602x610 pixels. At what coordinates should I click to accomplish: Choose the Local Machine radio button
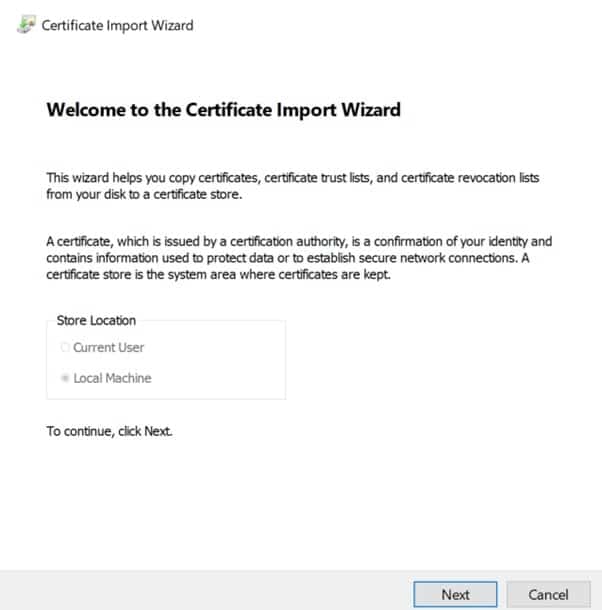[x=65, y=379]
